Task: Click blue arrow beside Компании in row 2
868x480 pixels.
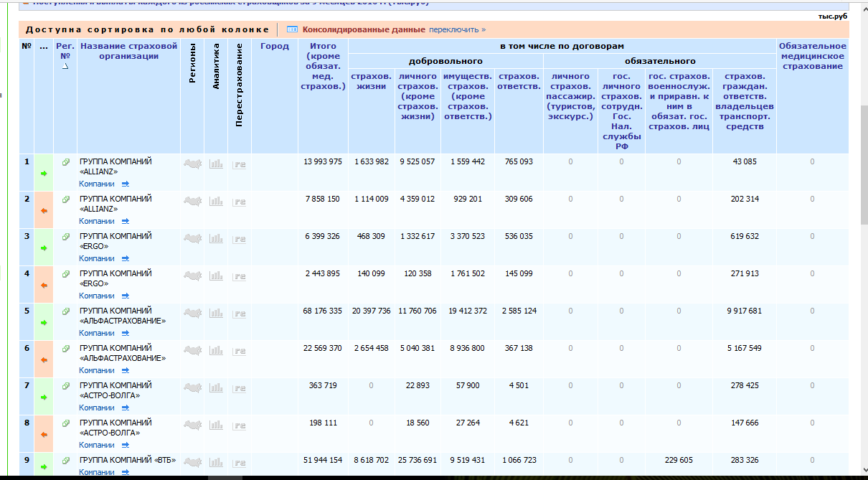Action: pos(125,221)
